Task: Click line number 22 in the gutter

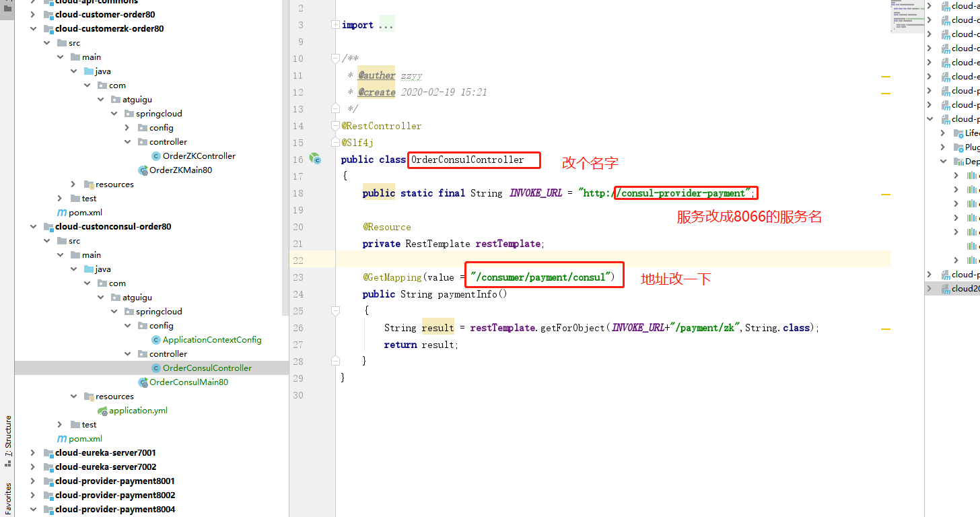Action: coord(298,261)
